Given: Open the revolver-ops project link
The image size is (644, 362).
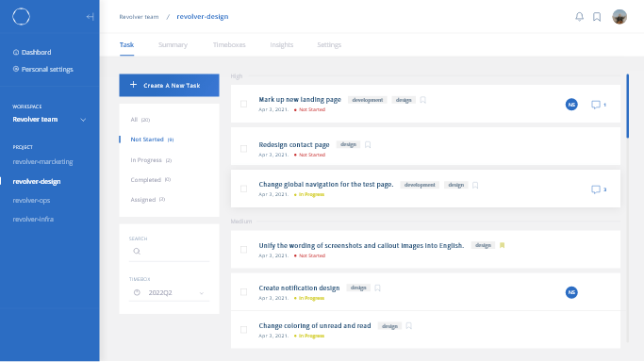Looking at the screenshot, I should tap(31, 200).
